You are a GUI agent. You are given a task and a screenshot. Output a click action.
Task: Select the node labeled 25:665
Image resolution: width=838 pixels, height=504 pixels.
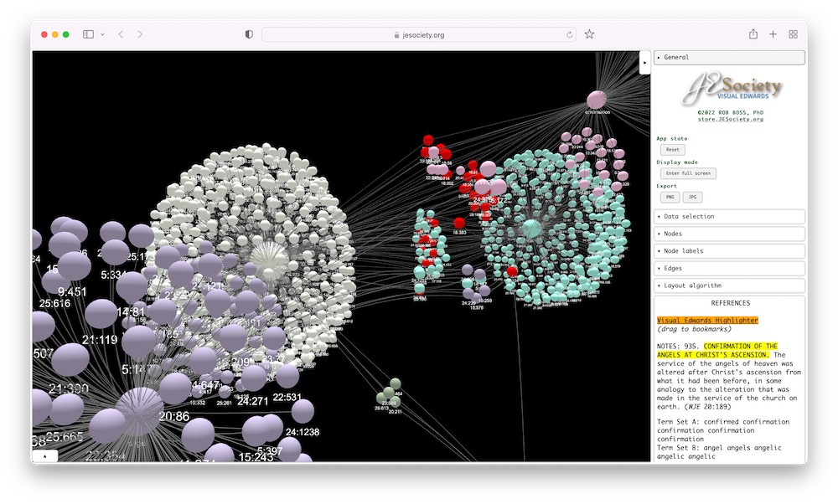tap(66, 409)
